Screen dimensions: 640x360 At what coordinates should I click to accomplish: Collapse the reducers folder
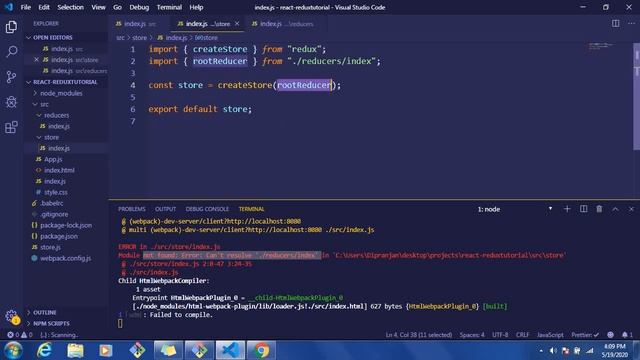[x=56, y=115]
